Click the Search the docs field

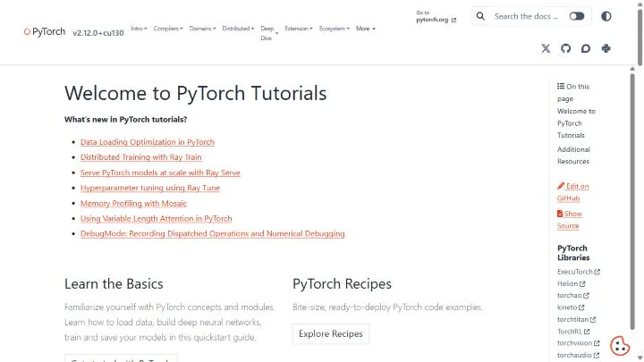pos(526,16)
